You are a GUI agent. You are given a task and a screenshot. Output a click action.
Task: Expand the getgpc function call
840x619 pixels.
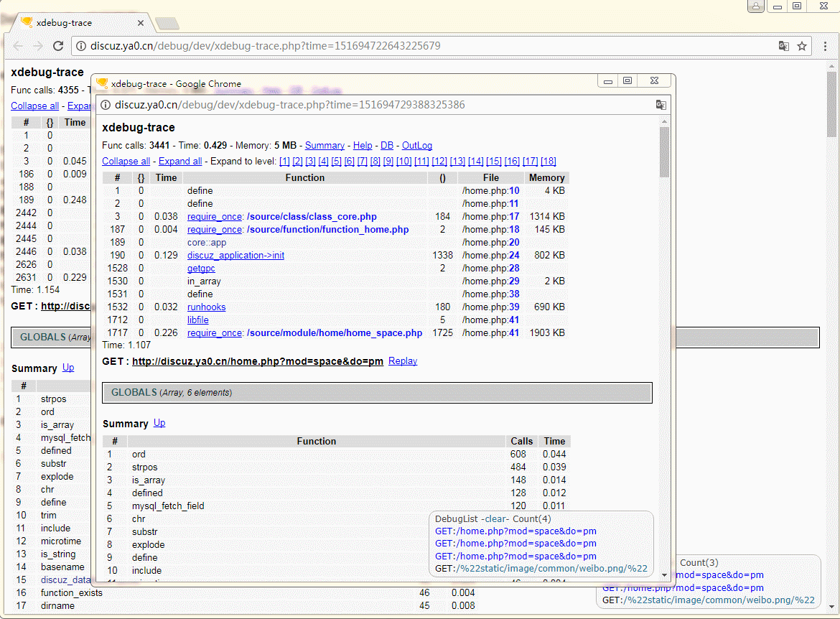pos(201,269)
